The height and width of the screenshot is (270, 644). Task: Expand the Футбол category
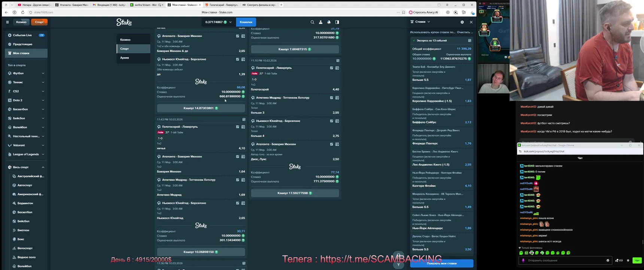43,73
